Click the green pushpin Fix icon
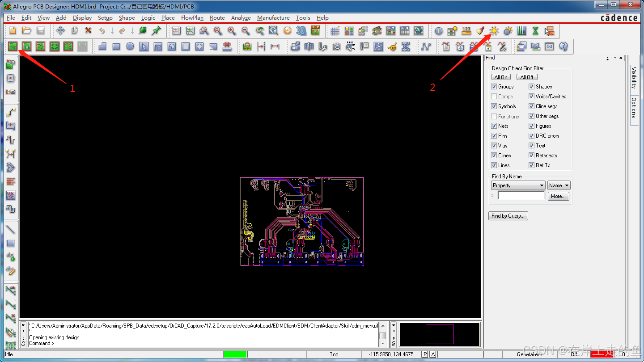The width and height of the screenshot is (644, 362). [156, 31]
